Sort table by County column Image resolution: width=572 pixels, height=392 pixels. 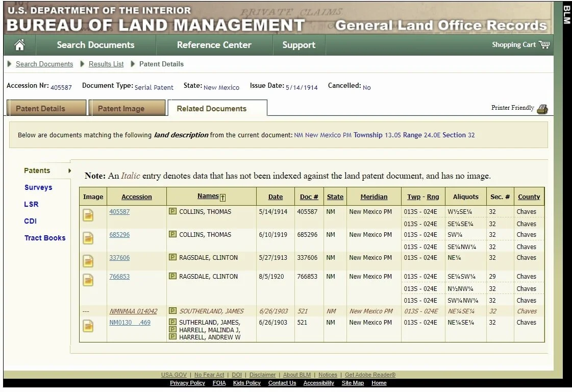click(x=529, y=197)
